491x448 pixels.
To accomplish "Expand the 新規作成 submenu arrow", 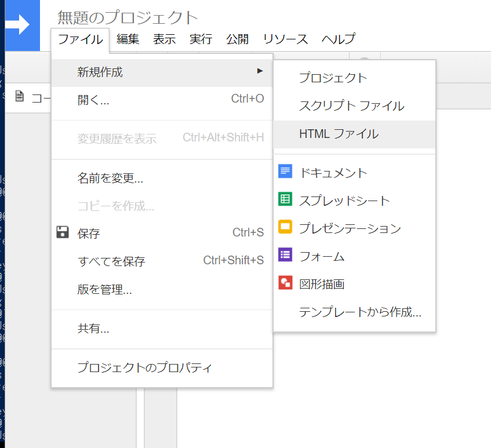I will coord(260,71).
